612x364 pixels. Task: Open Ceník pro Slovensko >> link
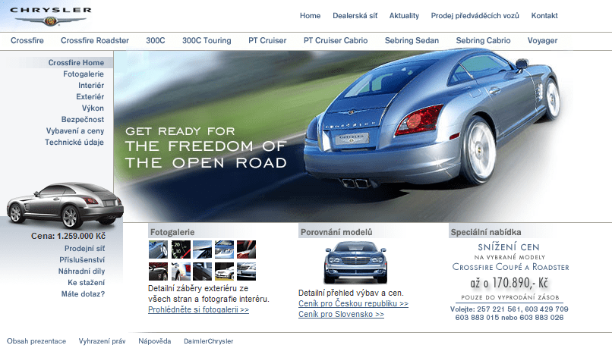pos(341,314)
